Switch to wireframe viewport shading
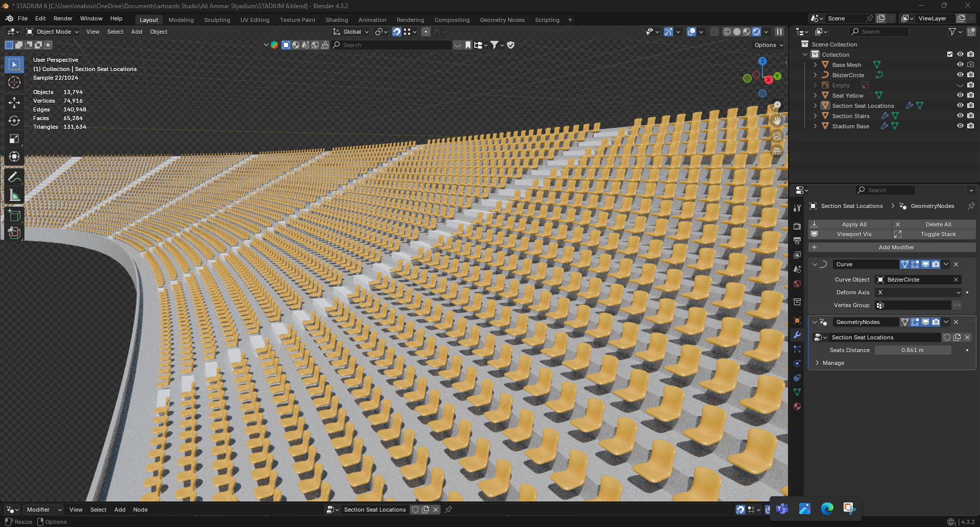Viewport: 980px width, 527px height. [x=727, y=32]
